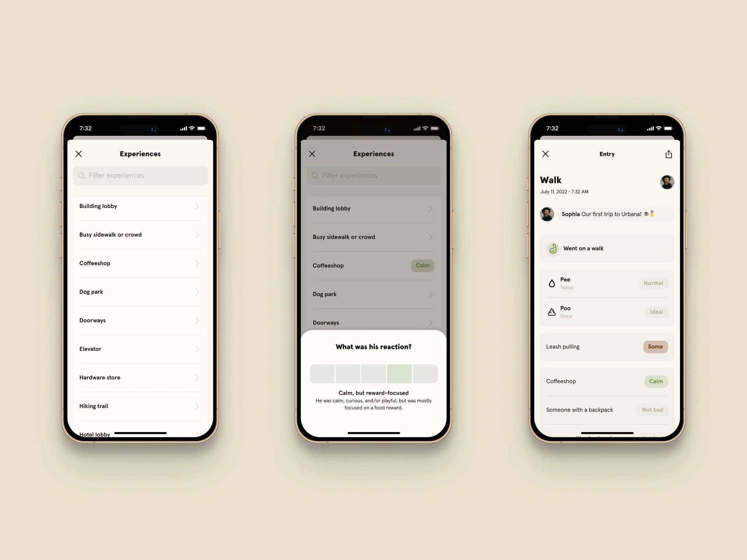Toggle the leash pulling Some tag
The image size is (747, 560).
click(654, 346)
